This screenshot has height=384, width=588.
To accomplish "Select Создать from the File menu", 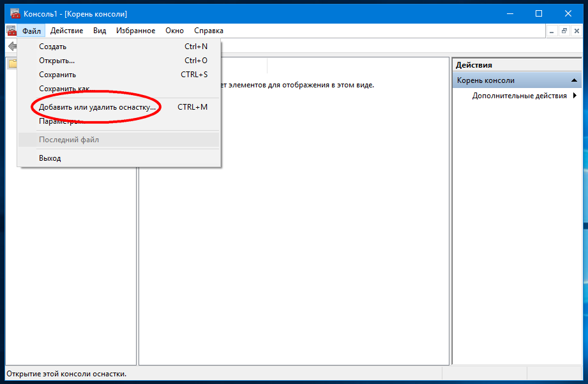I will point(52,47).
